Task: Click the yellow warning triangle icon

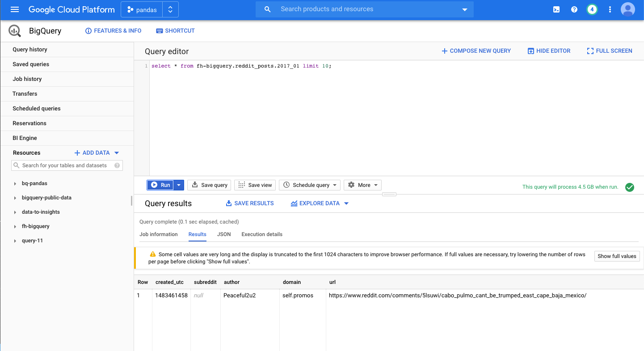Action: coord(153,254)
